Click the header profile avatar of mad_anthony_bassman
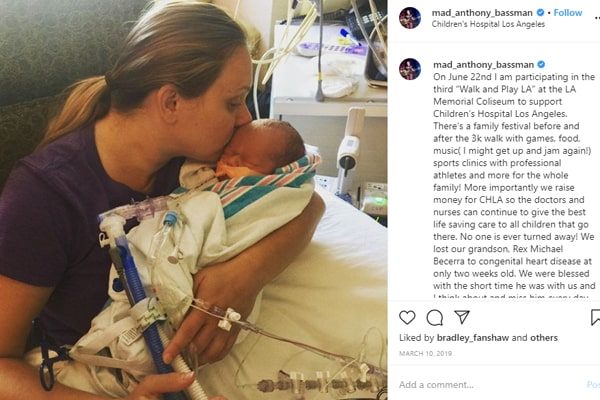The image size is (600, 400). [x=410, y=18]
